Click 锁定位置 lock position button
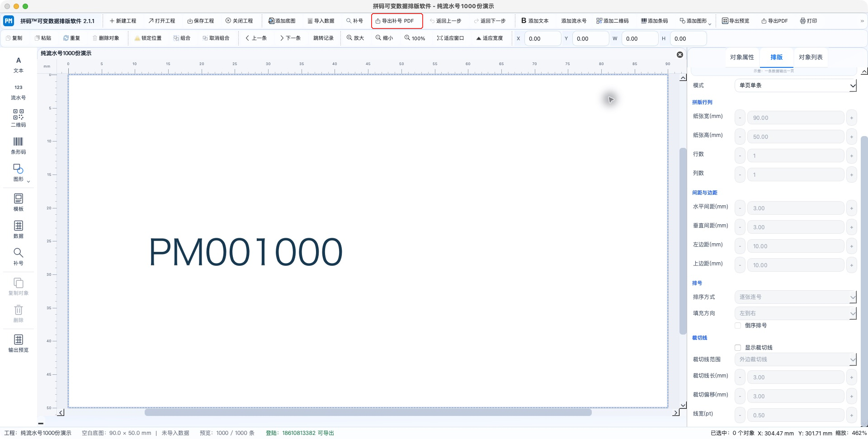The height and width of the screenshot is (439, 868). 148,38
